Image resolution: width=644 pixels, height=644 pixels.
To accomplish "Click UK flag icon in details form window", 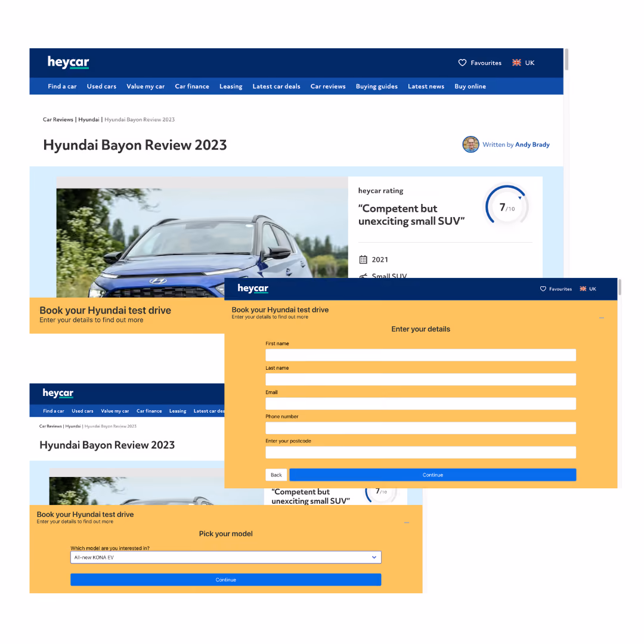I will [x=583, y=289].
